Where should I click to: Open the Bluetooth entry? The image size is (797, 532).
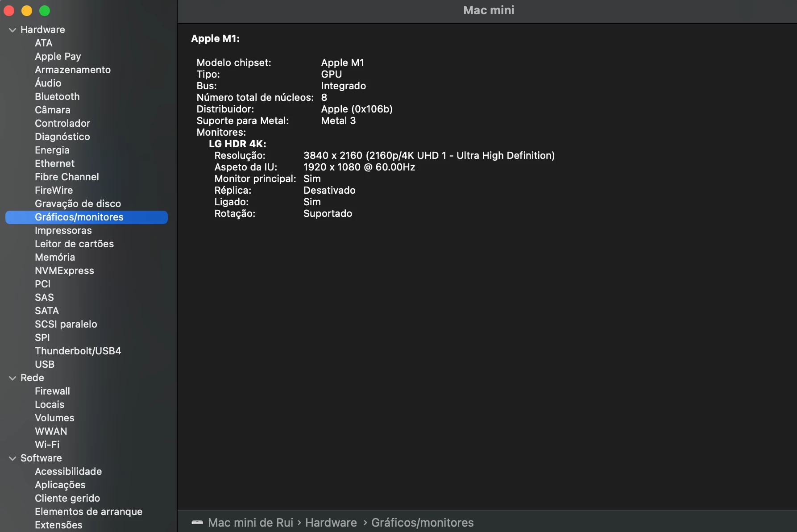point(57,97)
